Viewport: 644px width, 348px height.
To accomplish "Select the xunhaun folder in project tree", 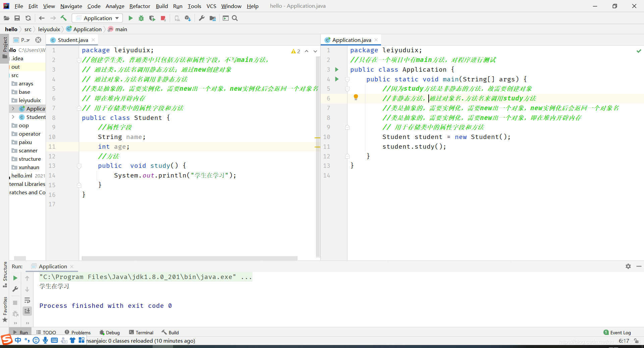I will 29,167.
